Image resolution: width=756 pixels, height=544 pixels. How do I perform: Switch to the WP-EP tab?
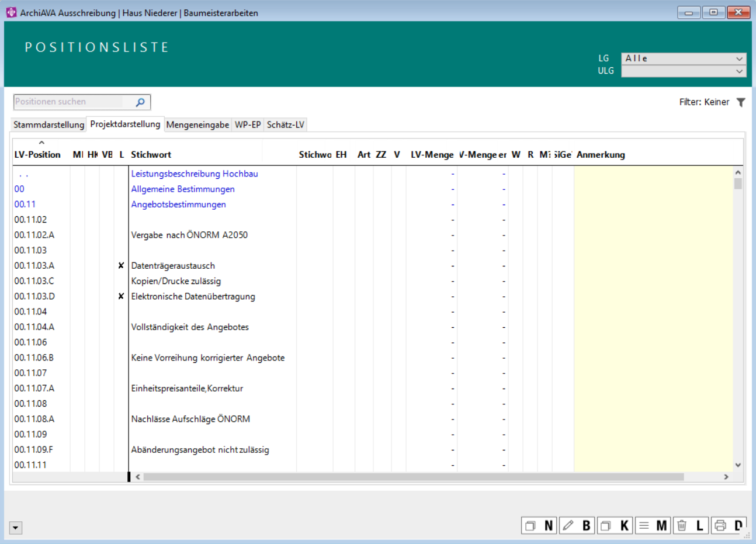[x=248, y=125]
